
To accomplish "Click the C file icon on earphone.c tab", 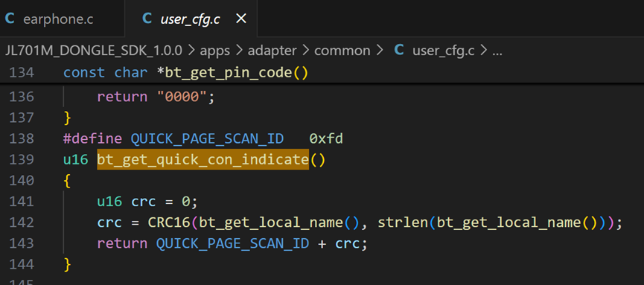I will tap(10, 19).
